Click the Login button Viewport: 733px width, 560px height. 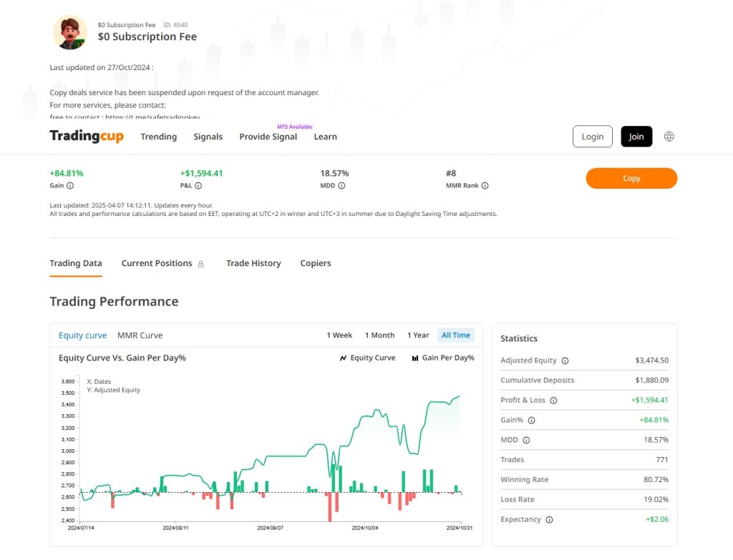point(592,137)
